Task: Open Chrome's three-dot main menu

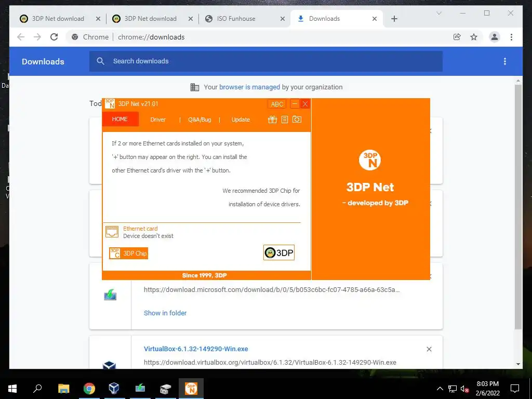Action: [x=511, y=37]
